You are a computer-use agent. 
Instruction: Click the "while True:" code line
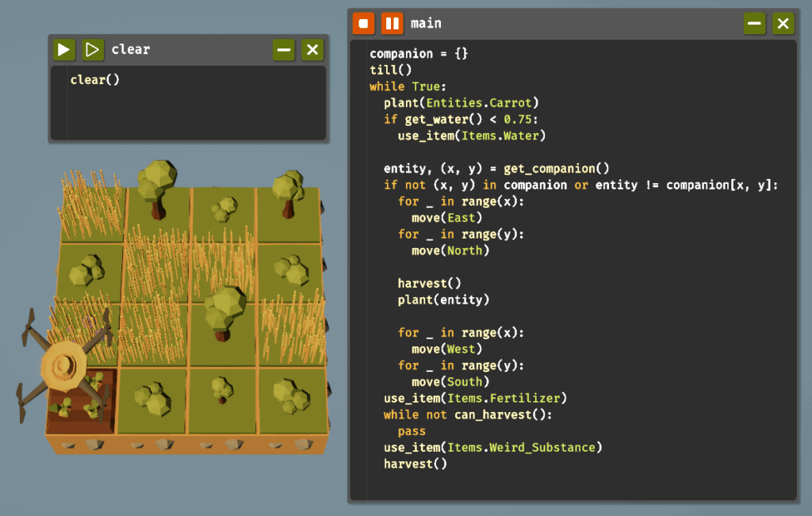[x=408, y=86]
